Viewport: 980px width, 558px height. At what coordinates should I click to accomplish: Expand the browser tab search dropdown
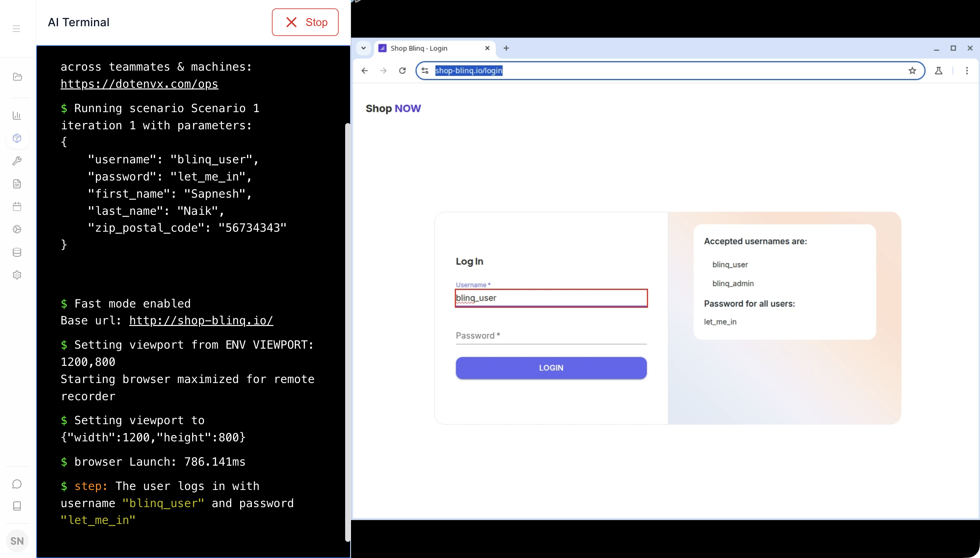tap(363, 48)
